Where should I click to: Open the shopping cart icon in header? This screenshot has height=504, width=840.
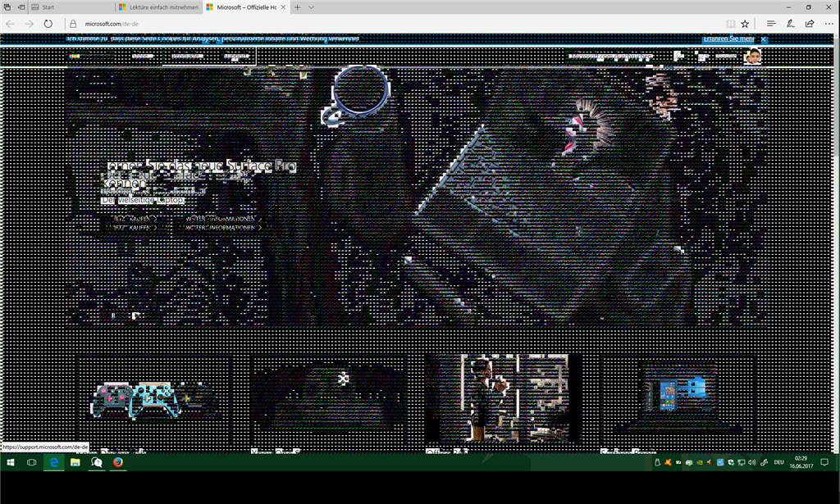pos(701,57)
